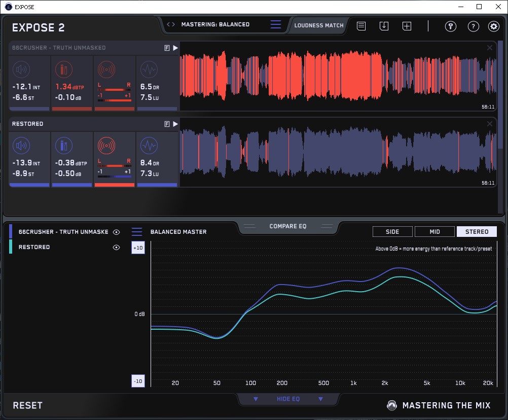Viewport: 508px width, 420px height.
Task: Select the BALANCED MASTER reference label
Action: 178,232
